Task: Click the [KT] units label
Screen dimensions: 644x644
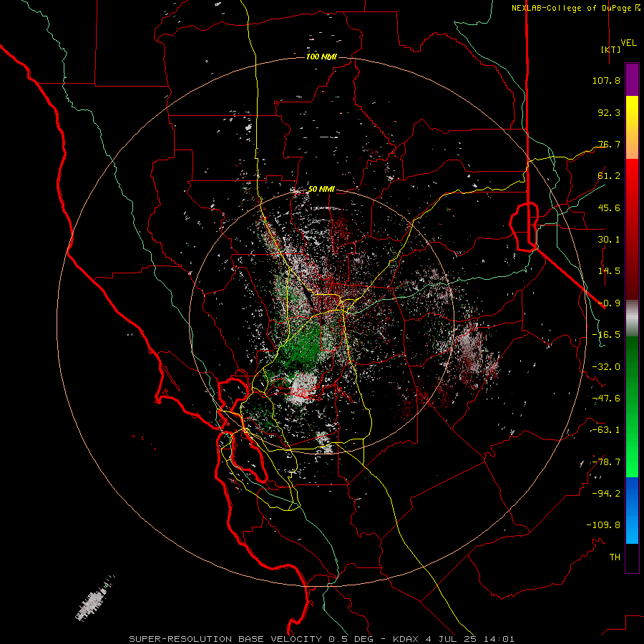Action: (x=610, y=49)
